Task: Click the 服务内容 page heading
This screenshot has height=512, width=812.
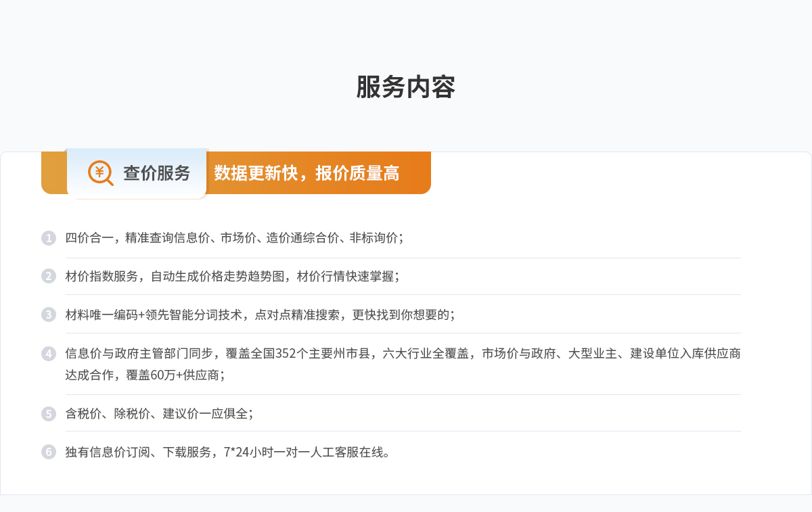Action: point(405,87)
